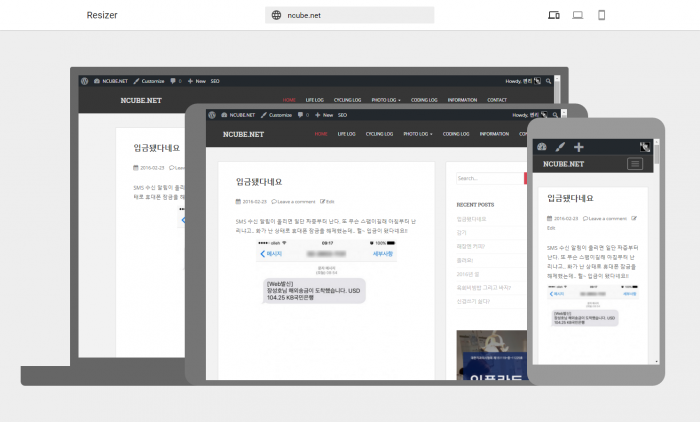Open CONTACT in laptop preview
Screen dimensions: 700x422
tap(497, 100)
